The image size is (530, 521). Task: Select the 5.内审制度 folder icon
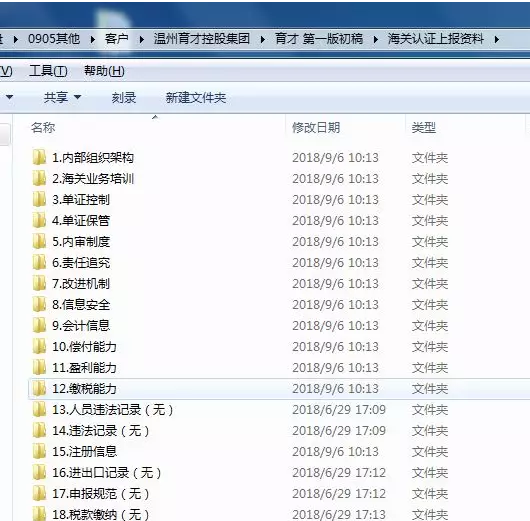tap(40, 241)
